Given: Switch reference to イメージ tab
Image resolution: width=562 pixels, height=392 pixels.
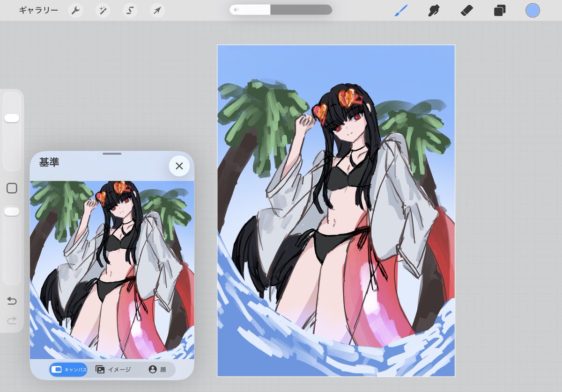Looking at the screenshot, I should (x=113, y=370).
